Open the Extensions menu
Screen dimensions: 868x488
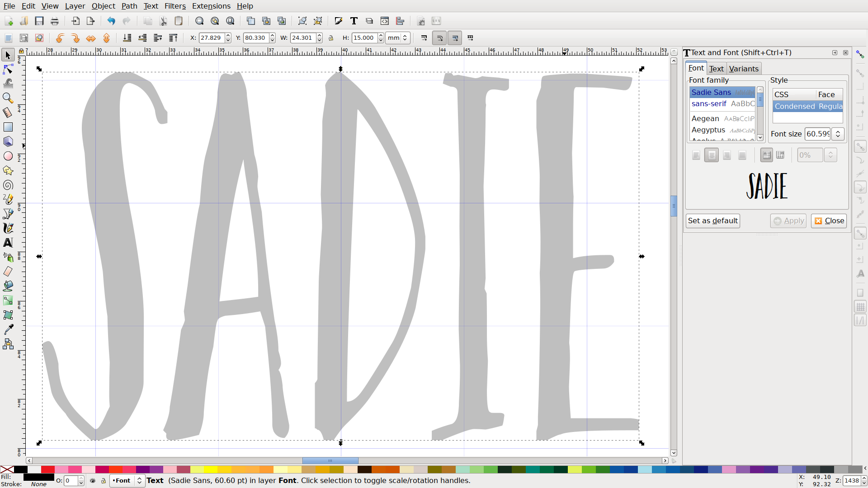pos(211,6)
